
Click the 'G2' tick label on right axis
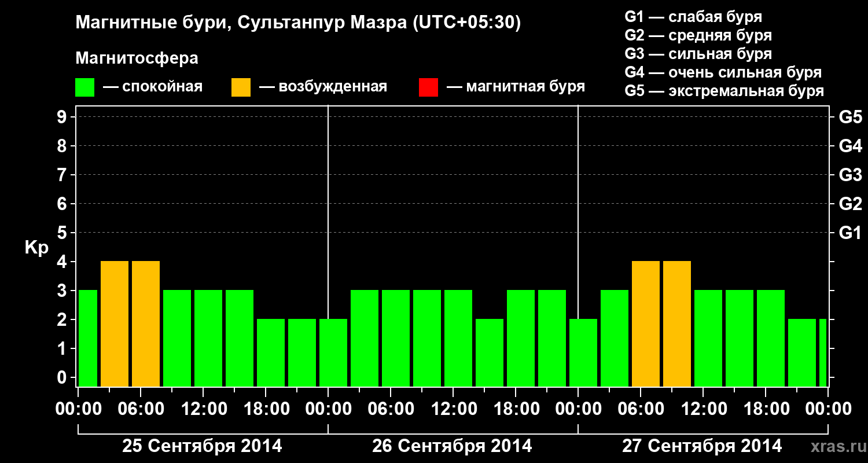pyautogui.click(x=850, y=204)
